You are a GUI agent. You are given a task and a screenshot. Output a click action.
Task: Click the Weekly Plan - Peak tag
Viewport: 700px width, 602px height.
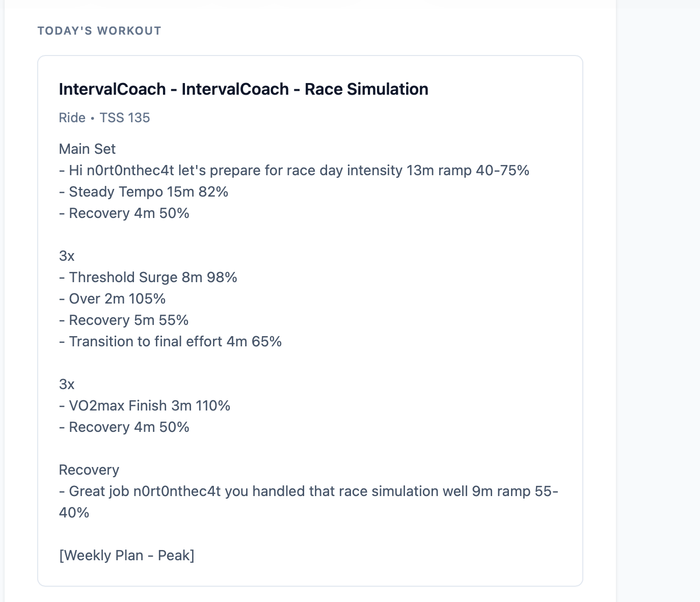point(127,555)
